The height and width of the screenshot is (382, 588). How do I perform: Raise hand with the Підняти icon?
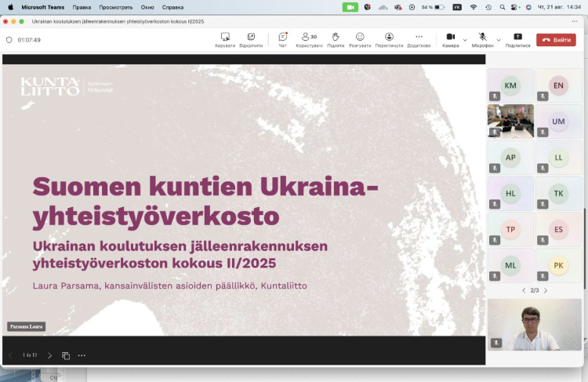coord(336,37)
